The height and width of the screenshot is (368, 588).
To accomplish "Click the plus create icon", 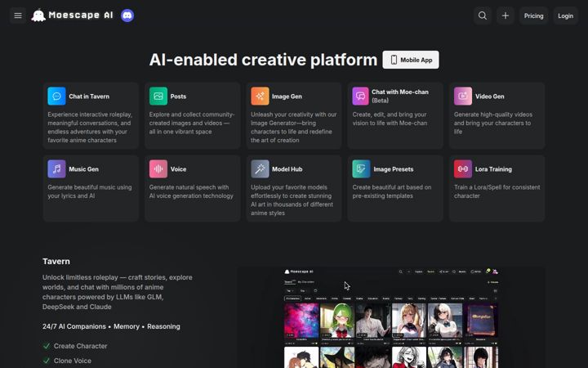I will 506,16.
